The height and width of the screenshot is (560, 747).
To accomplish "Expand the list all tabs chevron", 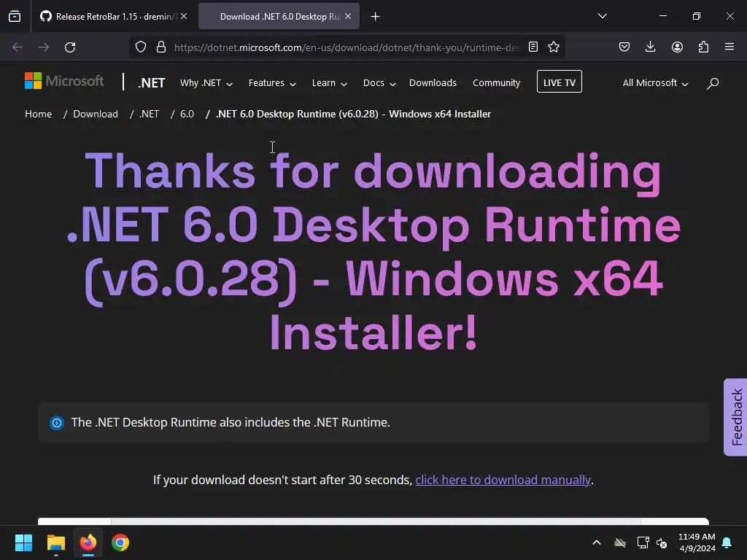I will [603, 16].
